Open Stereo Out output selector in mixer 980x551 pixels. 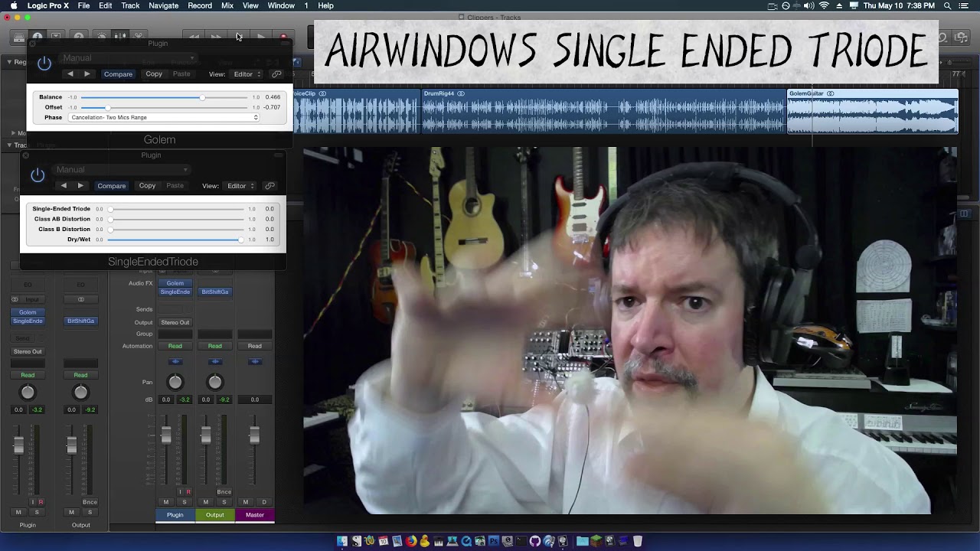click(x=175, y=322)
